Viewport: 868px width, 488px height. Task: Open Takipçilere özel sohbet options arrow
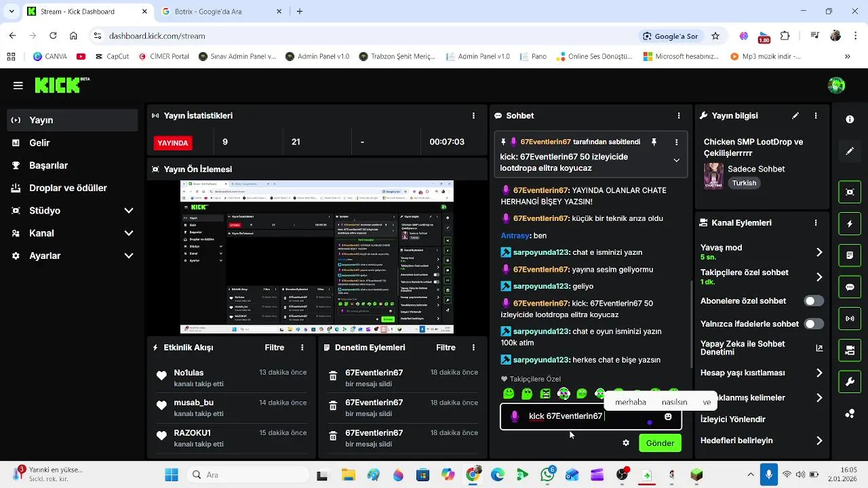pyautogui.click(x=819, y=277)
